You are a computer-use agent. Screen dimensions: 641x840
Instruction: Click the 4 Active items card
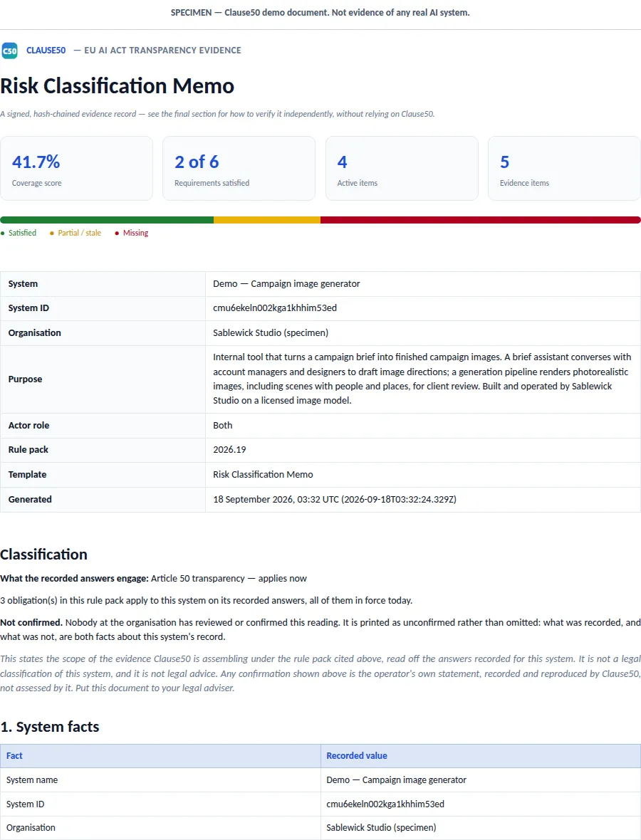tap(402, 168)
